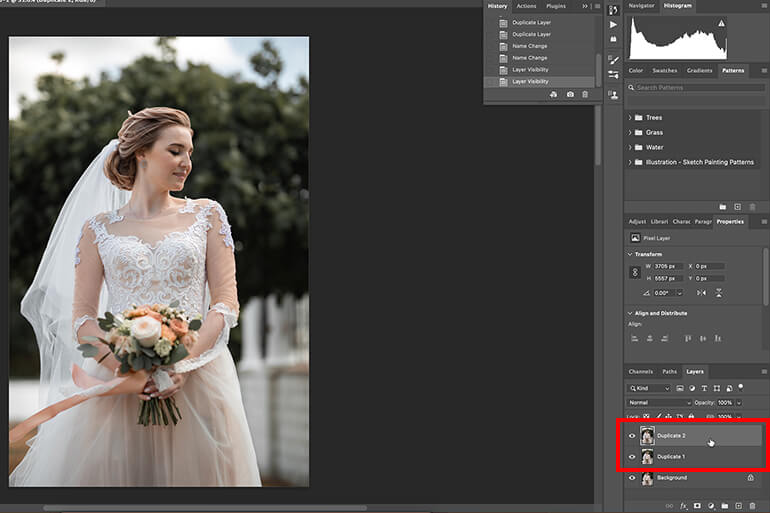The image size is (770, 513).
Task: Add a layer style with fx button
Action: pos(684,506)
